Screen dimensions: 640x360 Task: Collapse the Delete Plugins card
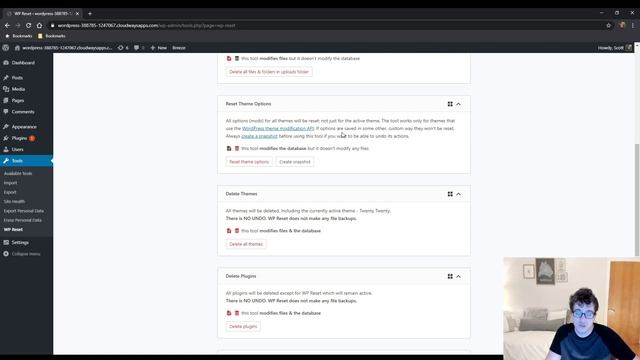458,276
